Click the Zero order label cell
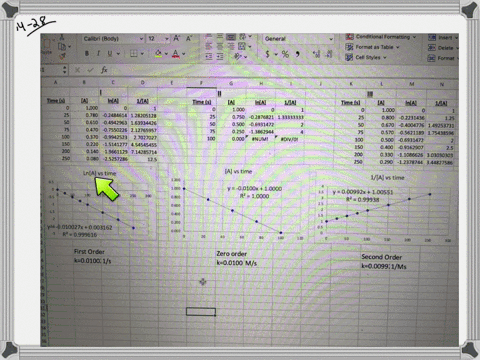Viewport: 480px width, 360px height. (231, 254)
